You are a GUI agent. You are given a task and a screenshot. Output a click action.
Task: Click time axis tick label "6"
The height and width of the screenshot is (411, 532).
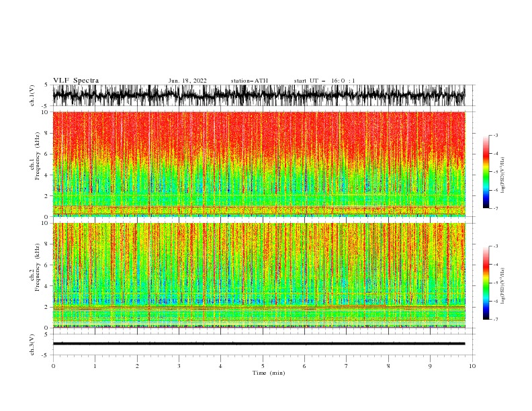click(x=304, y=366)
